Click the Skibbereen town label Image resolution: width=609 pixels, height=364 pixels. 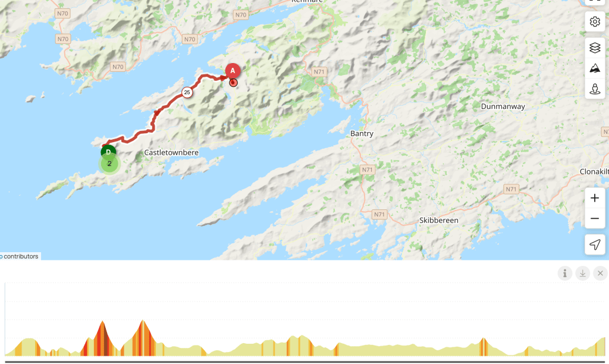[438, 220]
